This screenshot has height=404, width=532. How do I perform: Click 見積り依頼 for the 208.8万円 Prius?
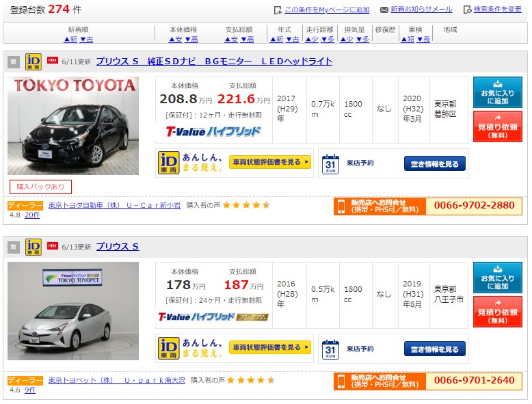497,126
